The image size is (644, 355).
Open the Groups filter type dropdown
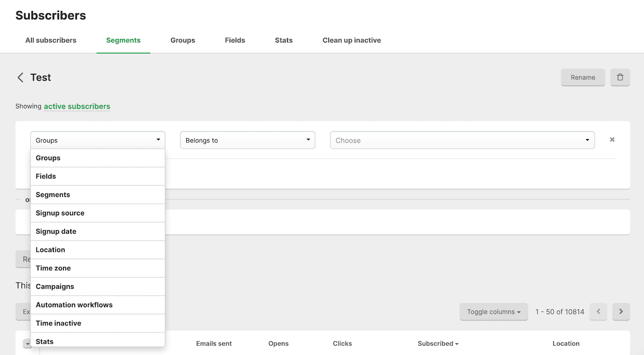97,140
